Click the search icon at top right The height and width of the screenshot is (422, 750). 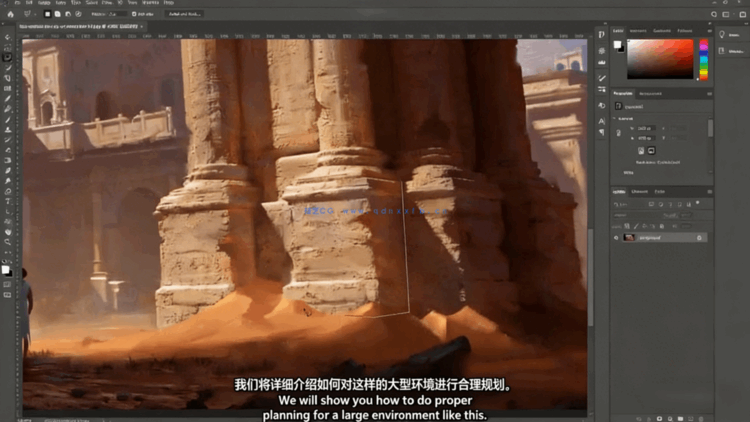(x=714, y=14)
